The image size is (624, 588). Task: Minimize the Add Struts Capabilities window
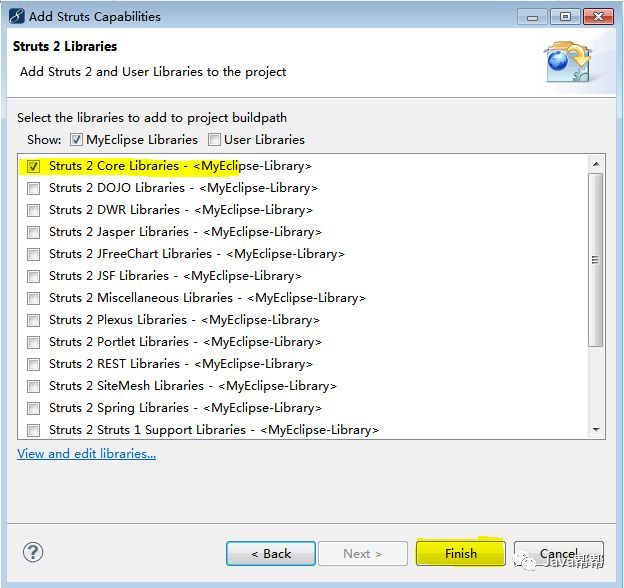[x=532, y=17]
